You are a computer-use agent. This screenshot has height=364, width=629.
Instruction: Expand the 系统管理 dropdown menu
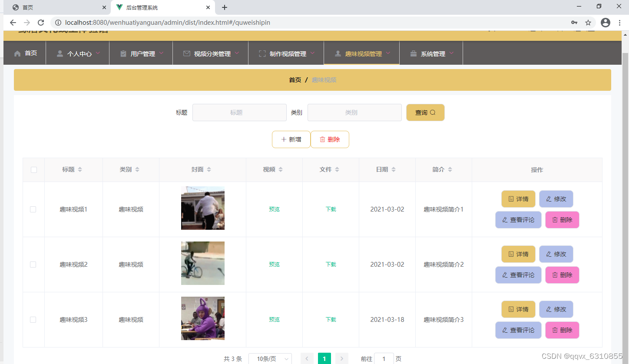pyautogui.click(x=452, y=53)
